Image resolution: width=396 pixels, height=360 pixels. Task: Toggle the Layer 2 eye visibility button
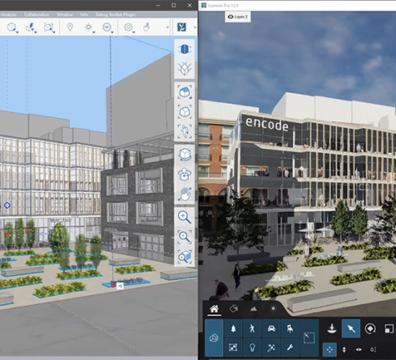click(x=238, y=17)
